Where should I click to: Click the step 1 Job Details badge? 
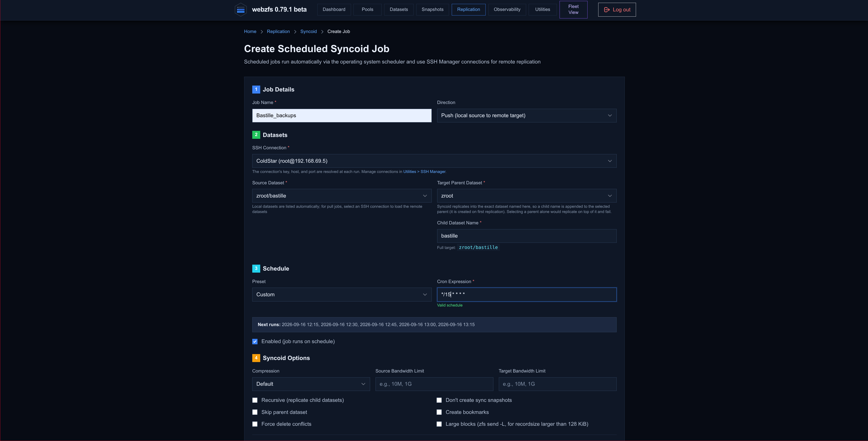tap(256, 89)
